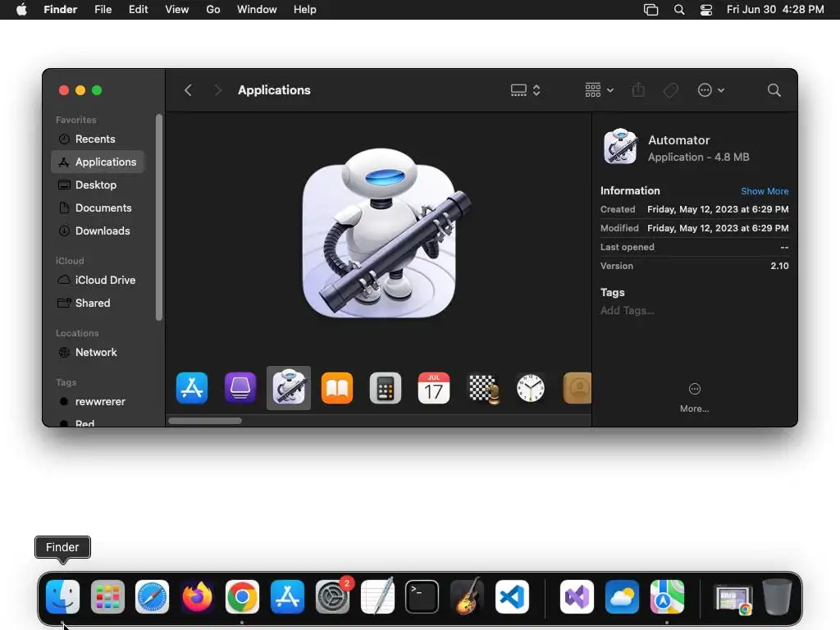
Task: Open the Help menu
Action: coord(305,10)
